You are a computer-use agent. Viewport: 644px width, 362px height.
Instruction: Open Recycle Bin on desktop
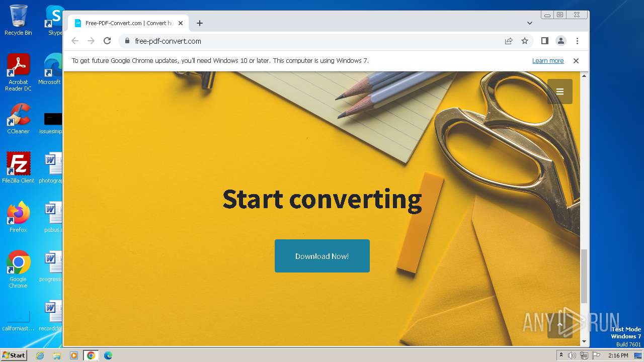coord(18,20)
